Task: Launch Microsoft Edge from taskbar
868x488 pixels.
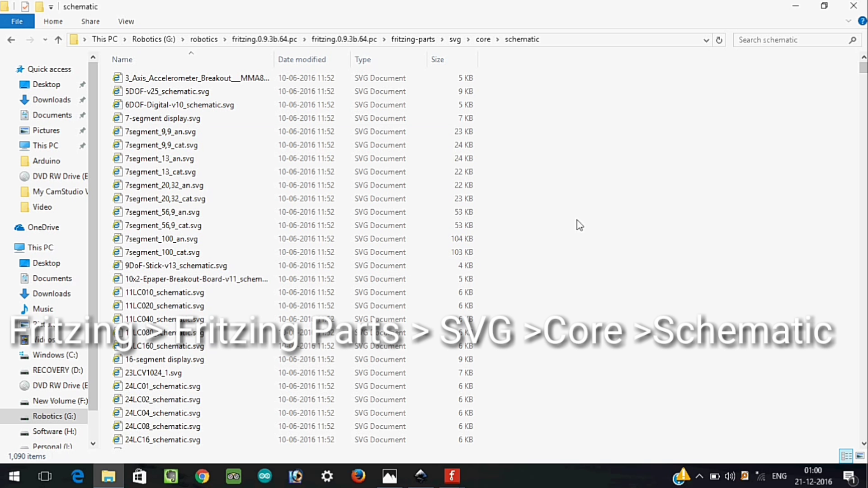Action: (x=78, y=476)
